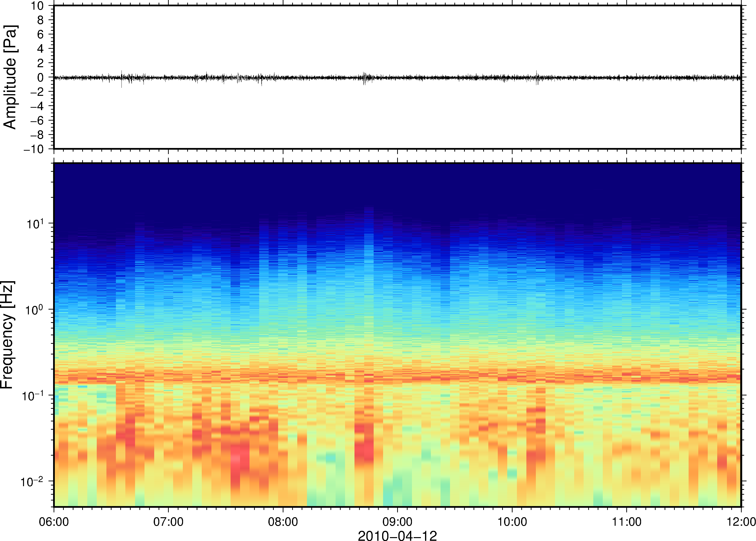756x541 pixels.
Task: Click the Frequency [Hz] axis title
Action: (7, 335)
